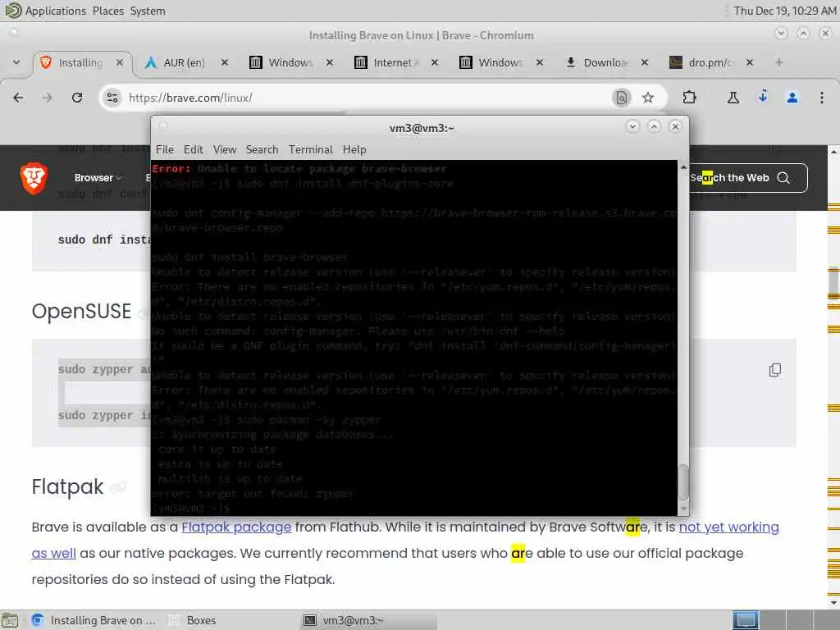
Task: Open the find-in-page search icon in address bar
Action: pyautogui.click(x=622, y=98)
